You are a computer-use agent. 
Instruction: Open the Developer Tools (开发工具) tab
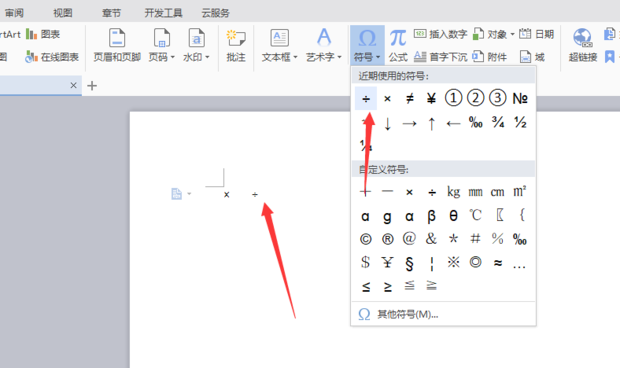click(x=163, y=13)
